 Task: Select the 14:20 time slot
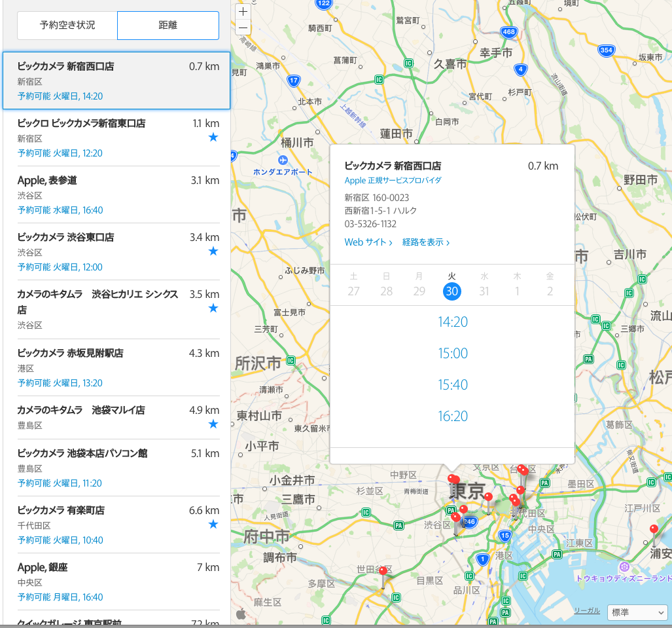pyautogui.click(x=453, y=322)
